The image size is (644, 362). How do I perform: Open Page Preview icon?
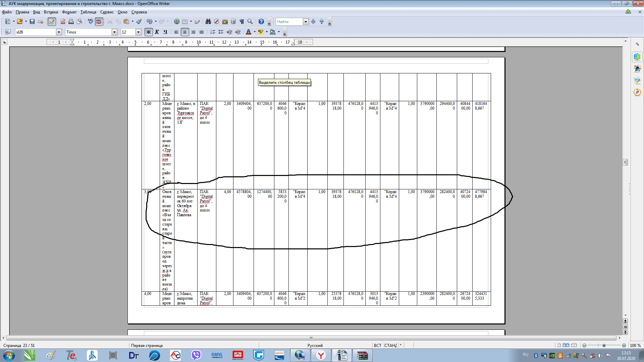79,21
